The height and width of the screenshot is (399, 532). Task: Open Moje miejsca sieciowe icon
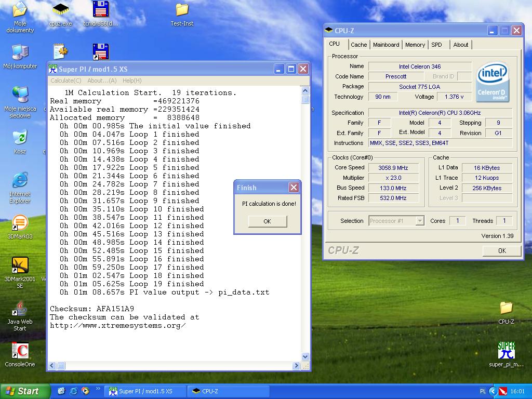click(20, 102)
